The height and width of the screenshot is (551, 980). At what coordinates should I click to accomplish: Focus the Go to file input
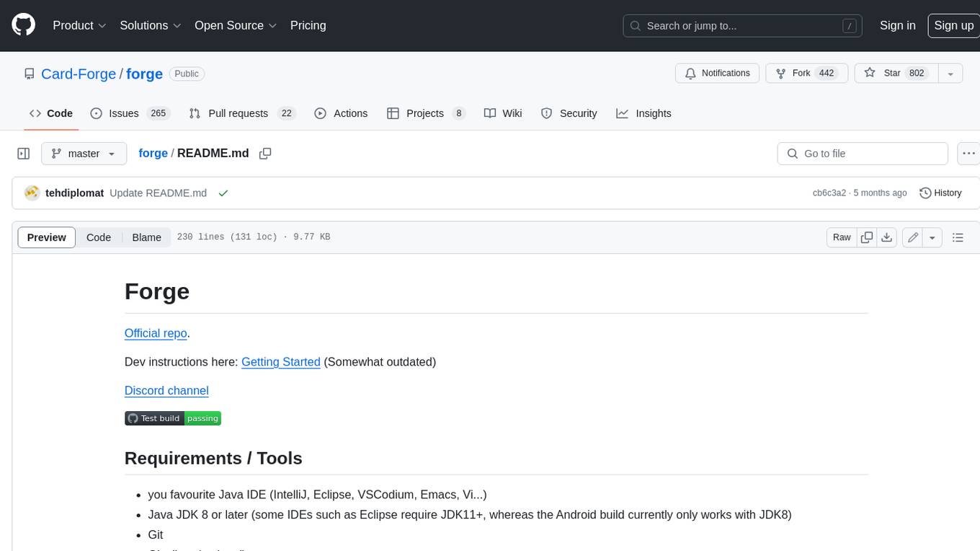tap(863, 154)
